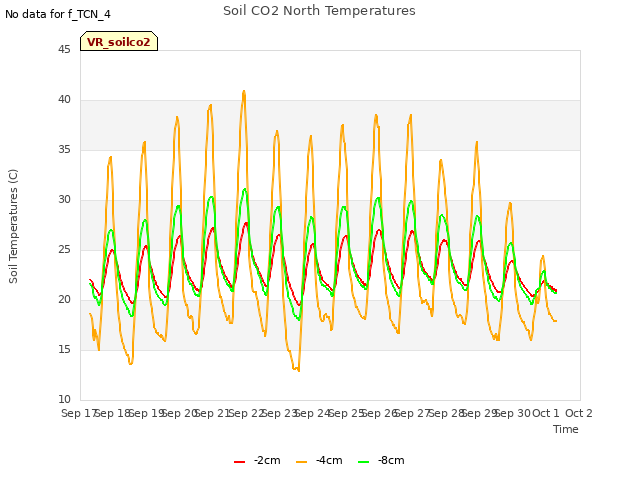Click the 45 y-axis tick label
The height and width of the screenshot is (480, 640).
[64, 50]
